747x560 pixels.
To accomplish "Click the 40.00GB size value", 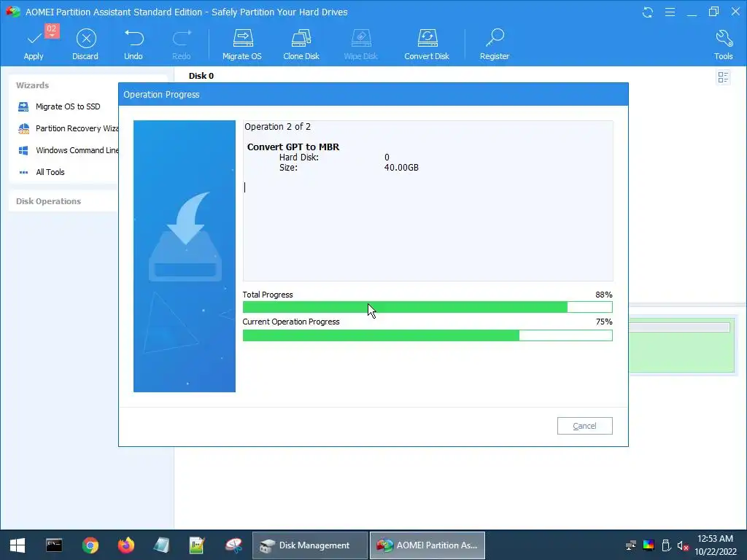I will [x=401, y=168].
